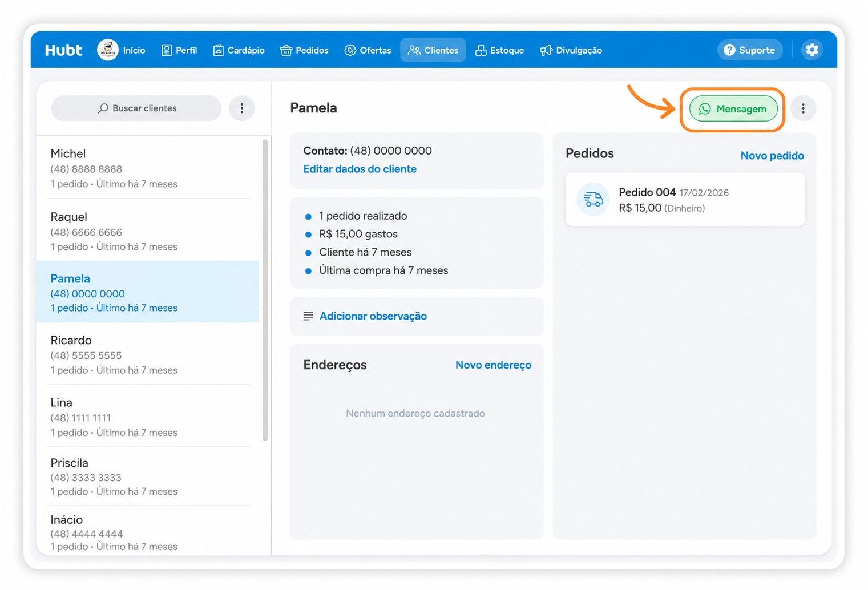Image resolution: width=868 pixels, height=590 pixels.
Task: Open the Perfil tab
Action: (x=179, y=50)
